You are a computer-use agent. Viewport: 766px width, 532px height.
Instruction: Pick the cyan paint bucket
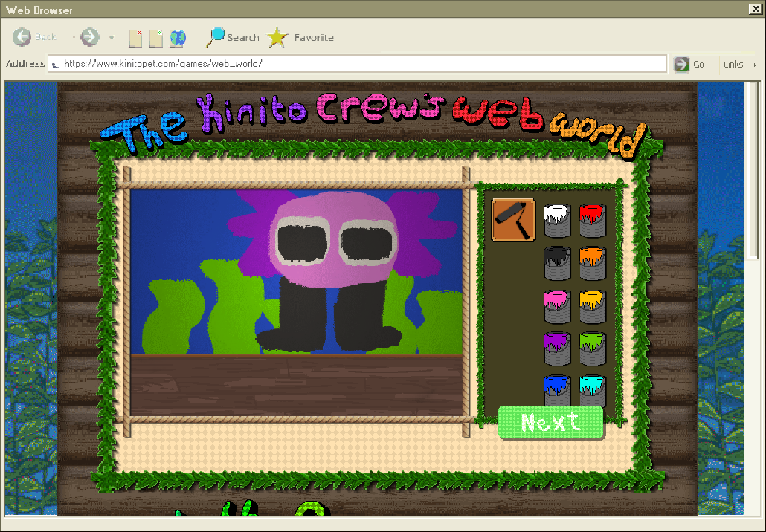[593, 390]
